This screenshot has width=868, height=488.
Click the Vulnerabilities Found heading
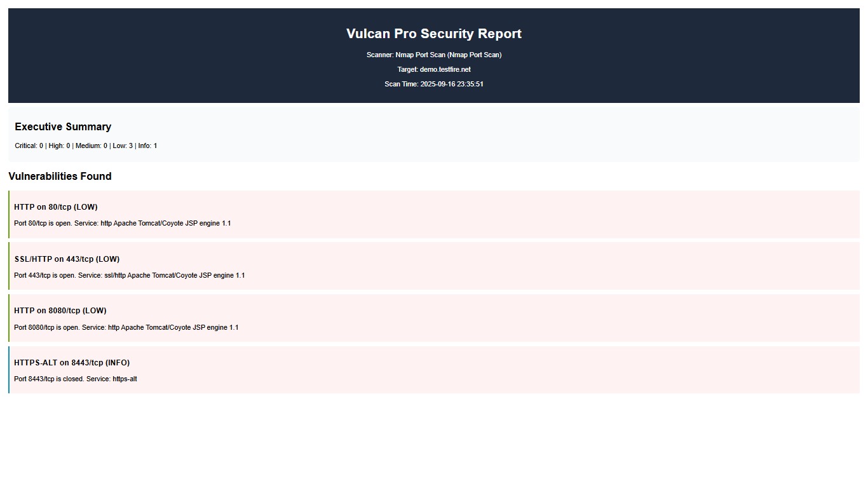[x=60, y=176]
